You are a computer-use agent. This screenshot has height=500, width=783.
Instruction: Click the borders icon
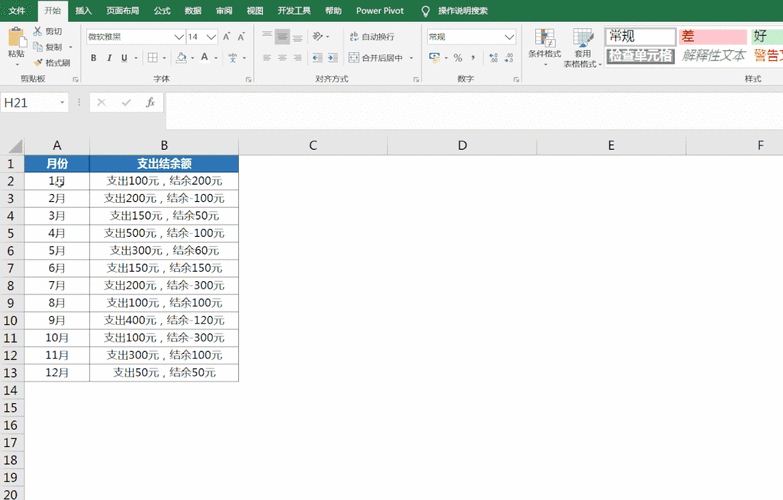click(x=153, y=58)
